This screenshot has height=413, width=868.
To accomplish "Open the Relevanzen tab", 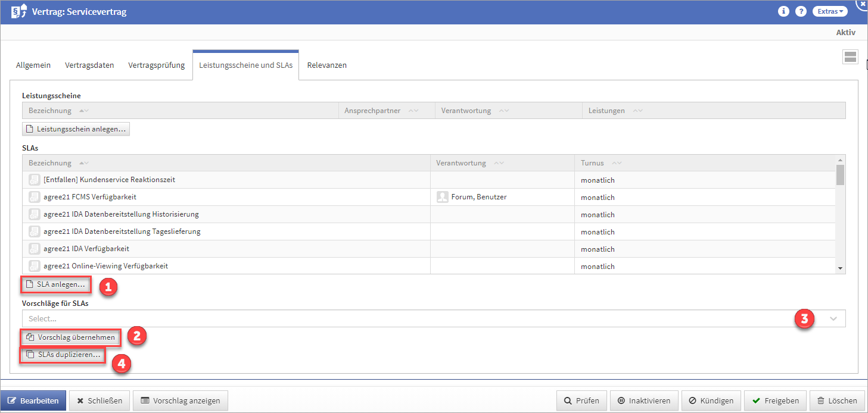I will pyautogui.click(x=326, y=65).
